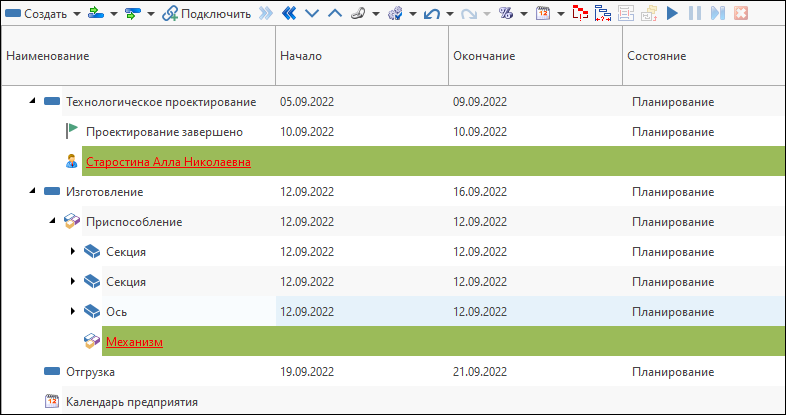Expand the Ось tree node
The image size is (786, 415).
(x=73, y=312)
